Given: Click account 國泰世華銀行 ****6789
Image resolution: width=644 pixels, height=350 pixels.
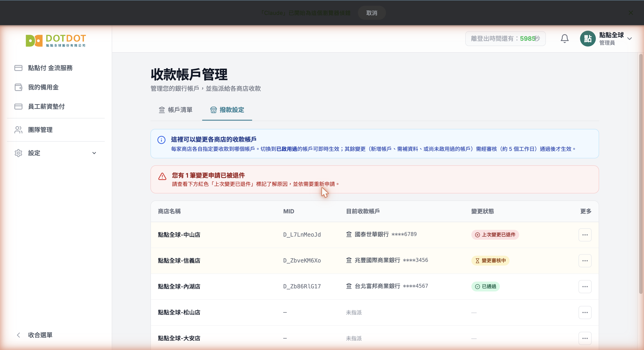Looking at the screenshot, I should pyautogui.click(x=381, y=234).
